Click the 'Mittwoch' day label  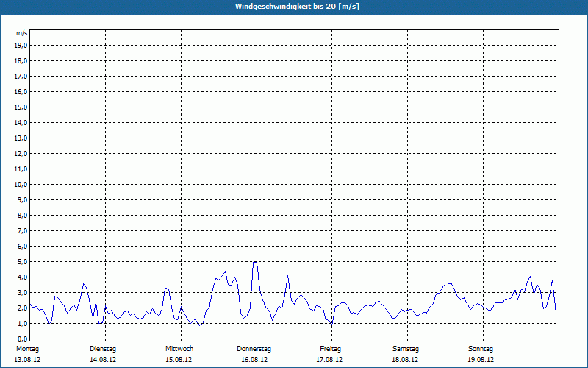point(179,349)
